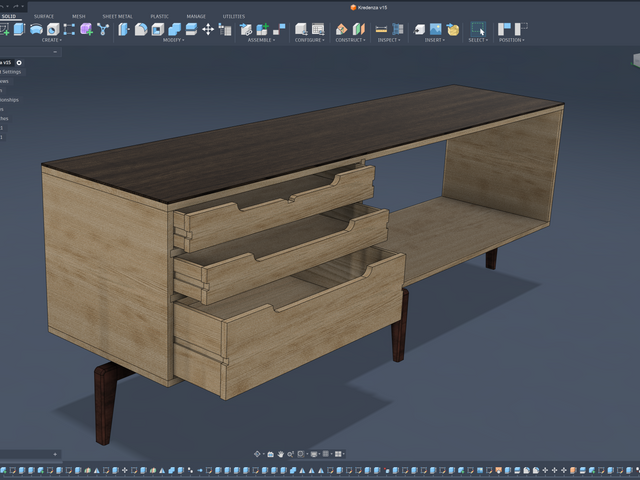
Task: Select the Shell tool
Action: (x=158, y=29)
